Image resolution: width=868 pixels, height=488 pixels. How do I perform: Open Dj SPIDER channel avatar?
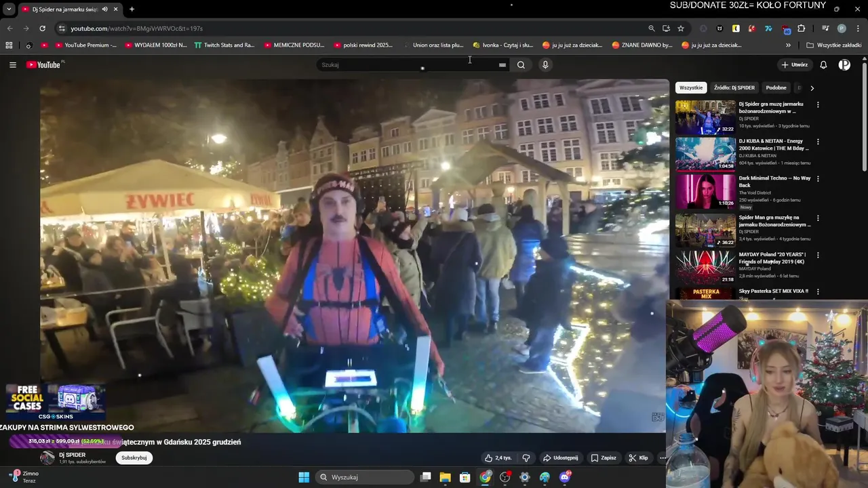pos(47,458)
